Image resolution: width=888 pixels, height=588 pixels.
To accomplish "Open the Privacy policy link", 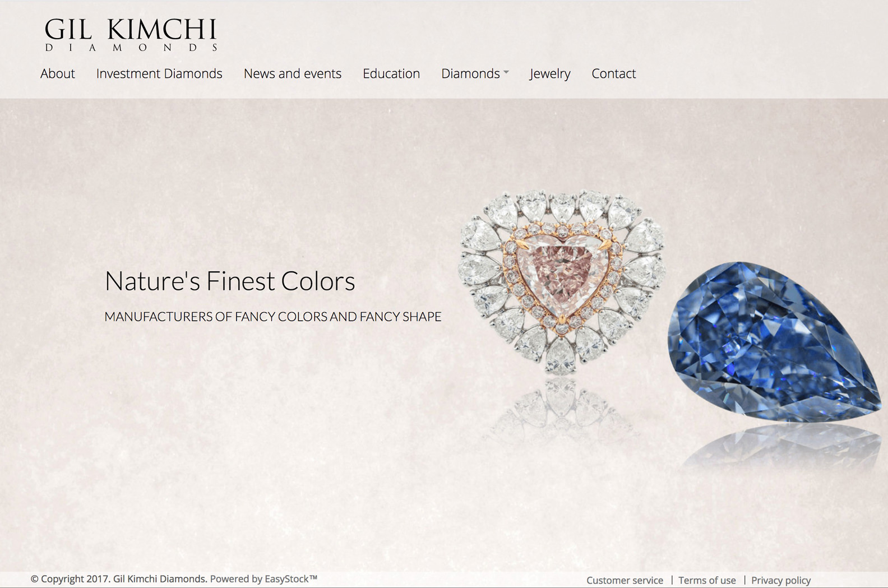I will tap(781, 580).
